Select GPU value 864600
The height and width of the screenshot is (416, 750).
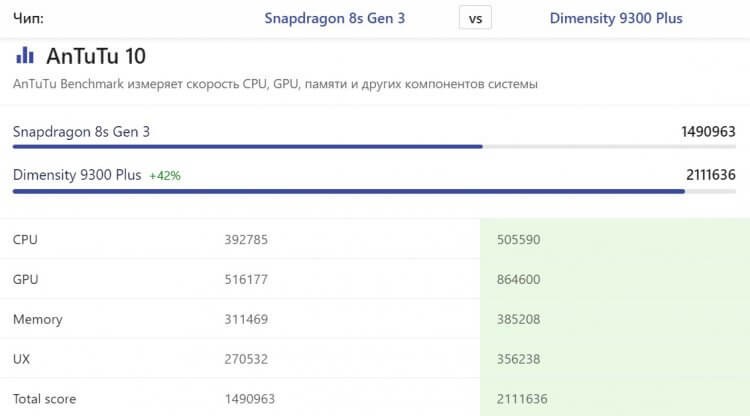pos(518,279)
